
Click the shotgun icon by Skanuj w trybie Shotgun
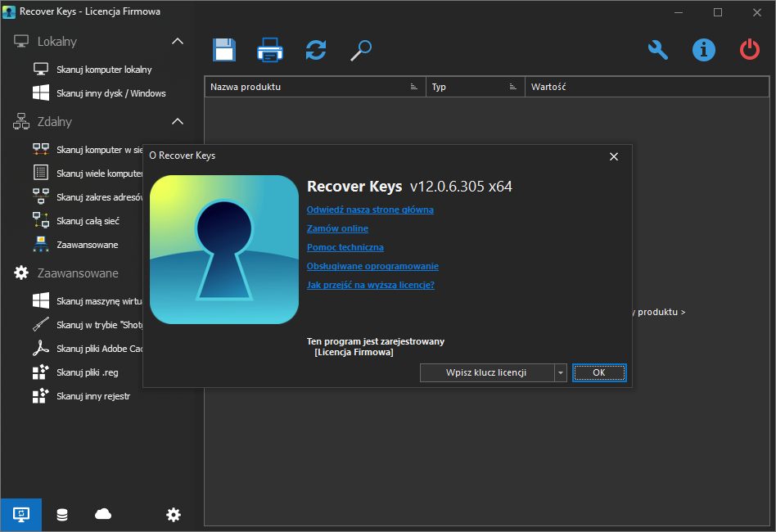(x=41, y=324)
